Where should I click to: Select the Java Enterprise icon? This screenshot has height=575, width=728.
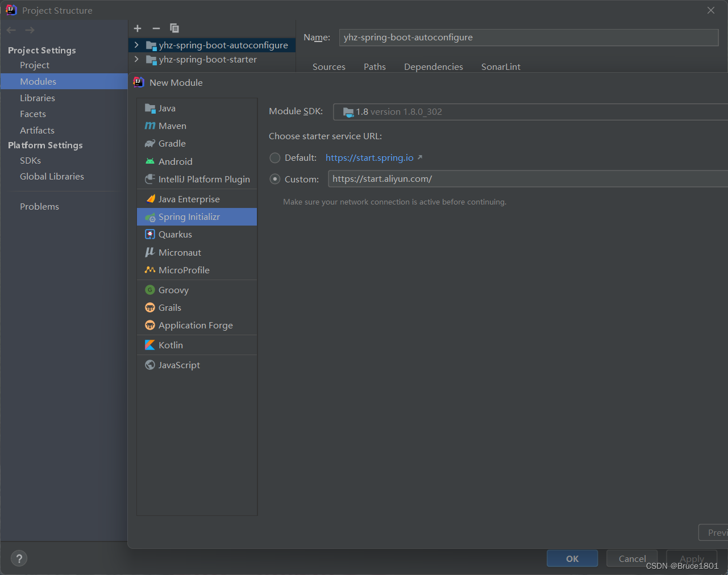[150, 199]
